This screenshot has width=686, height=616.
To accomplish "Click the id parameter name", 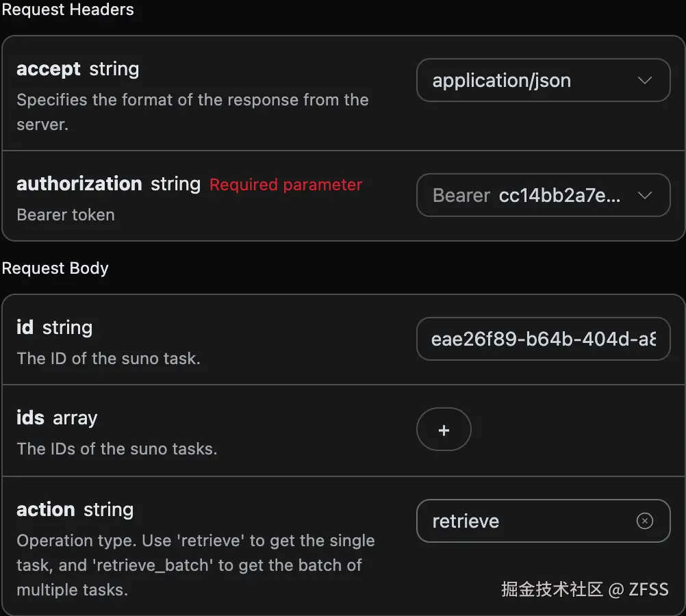I will pos(25,327).
